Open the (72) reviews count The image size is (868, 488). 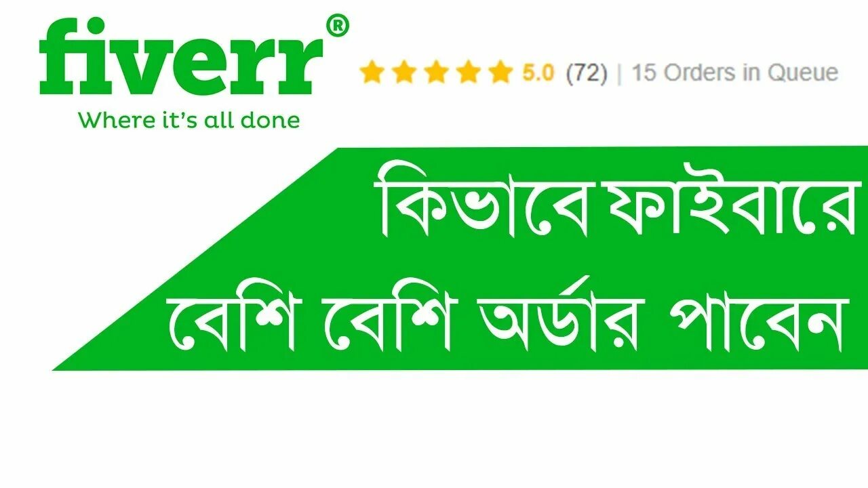pyautogui.click(x=587, y=73)
